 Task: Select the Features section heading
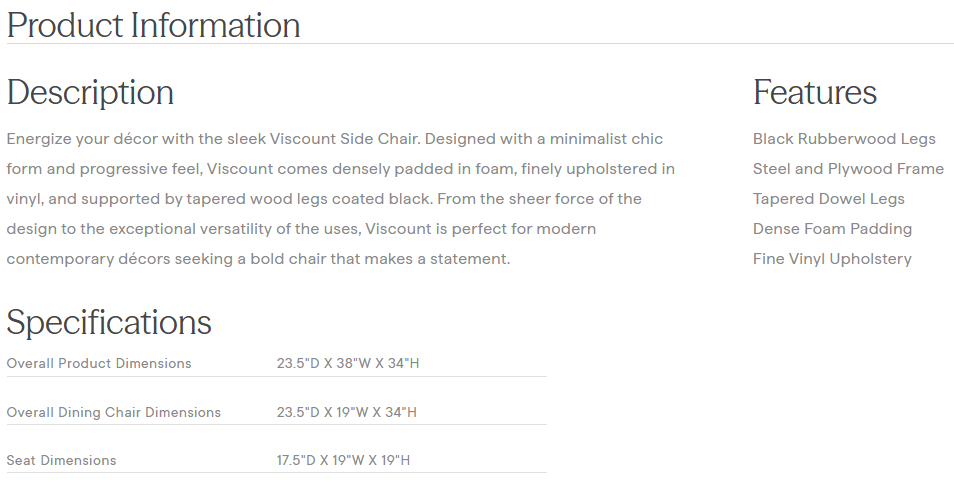(x=814, y=93)
